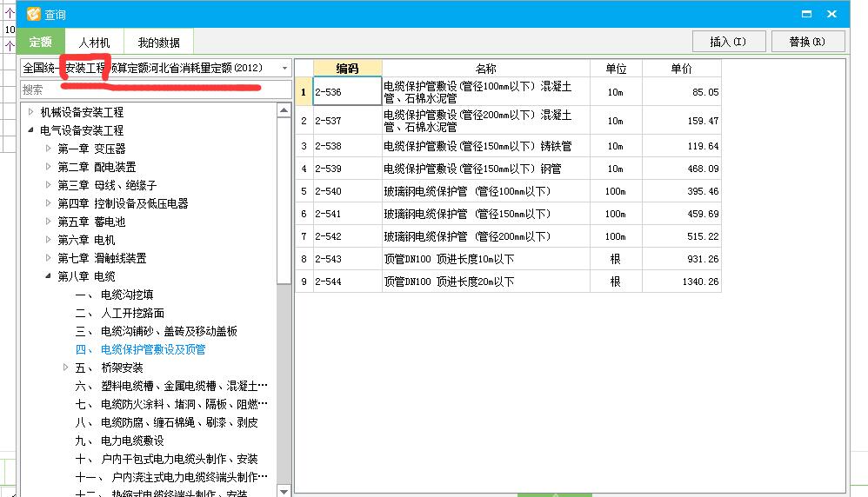The height and width of the screenshot is (497, 868).
Task: Open the quota library dropdown
Action: pyautogui.click(x=284, y=68)
